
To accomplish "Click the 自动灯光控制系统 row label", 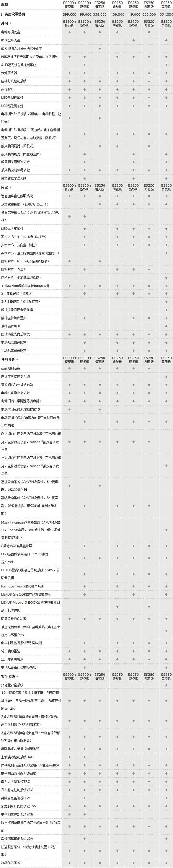I will (14, 81).
